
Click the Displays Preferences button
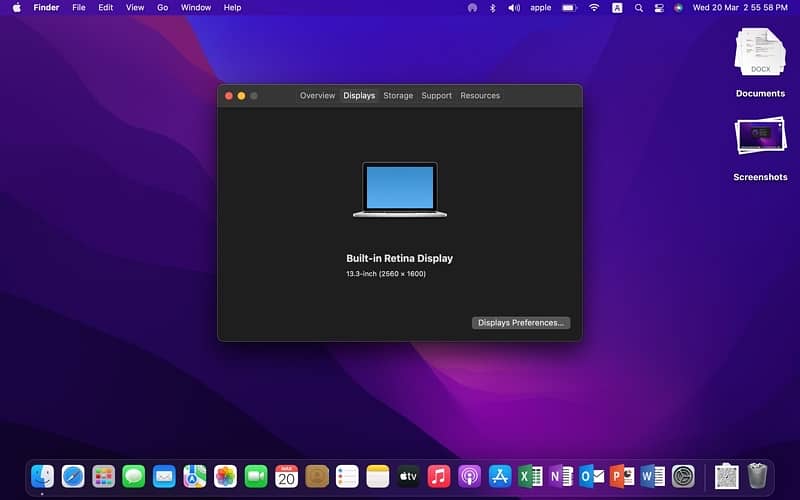coord(521,323)
